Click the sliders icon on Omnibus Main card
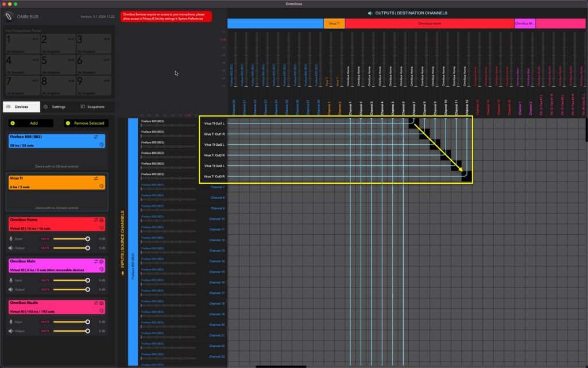Image resolution: width=588 pixels, height=368 pixels. coord(96,262)
